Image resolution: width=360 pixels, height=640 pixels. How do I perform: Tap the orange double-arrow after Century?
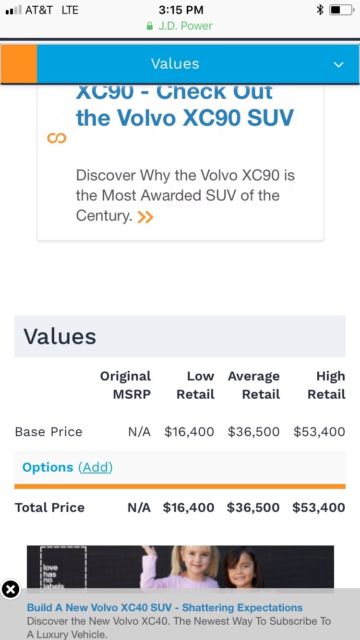pos(145,217)
